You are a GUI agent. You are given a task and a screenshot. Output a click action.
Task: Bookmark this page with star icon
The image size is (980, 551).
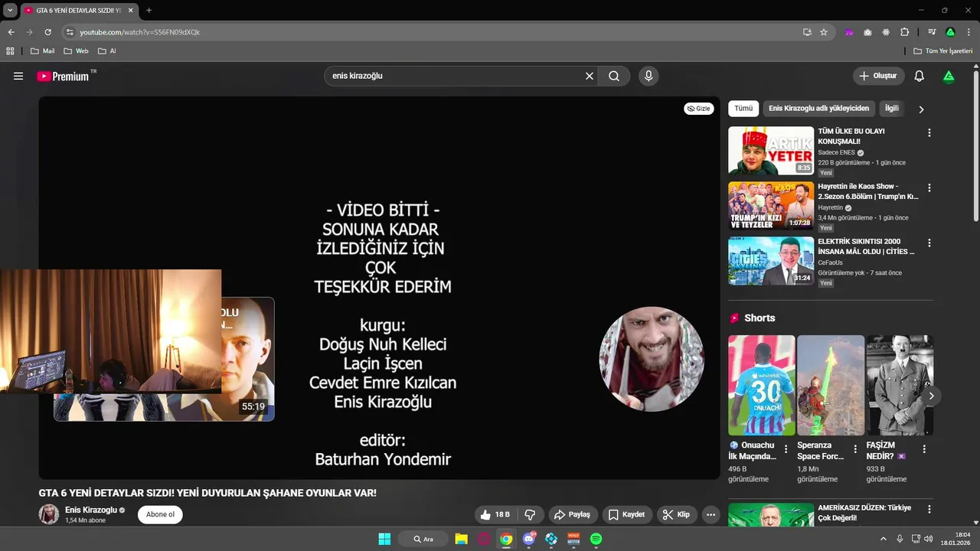click(824, 32)
